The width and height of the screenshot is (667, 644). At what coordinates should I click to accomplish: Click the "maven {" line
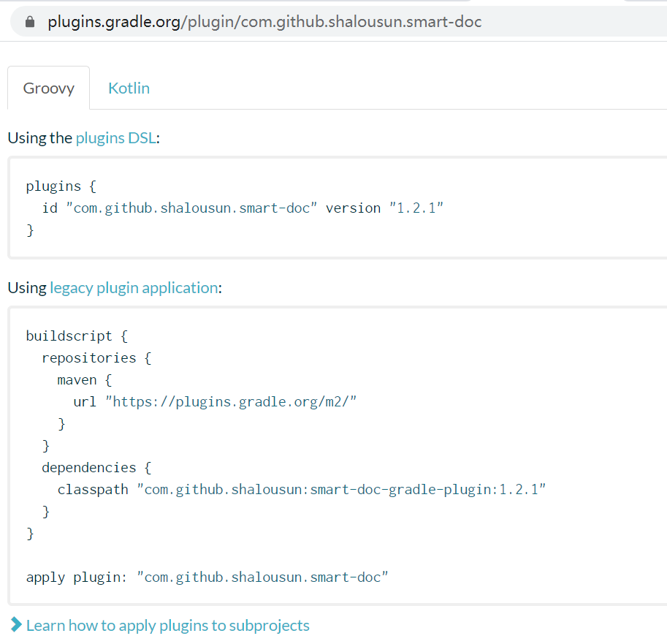coord(85,380)
